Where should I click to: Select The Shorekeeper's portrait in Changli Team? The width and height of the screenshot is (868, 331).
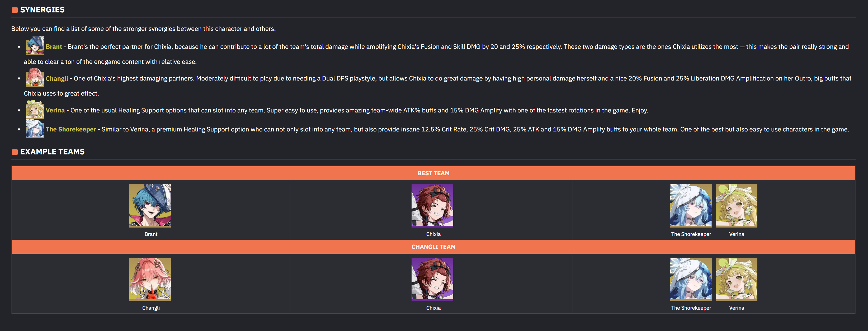pos(691,280)
